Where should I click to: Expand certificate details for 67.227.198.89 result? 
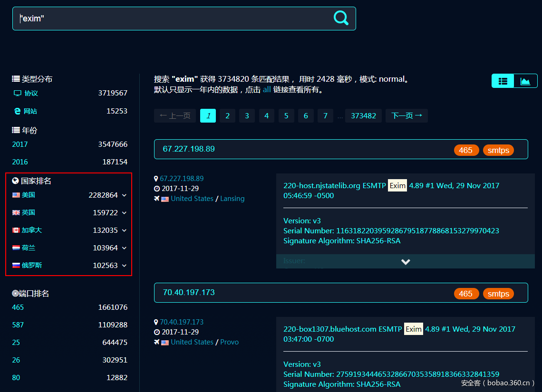pyautogui.click(x=405, y=261)
